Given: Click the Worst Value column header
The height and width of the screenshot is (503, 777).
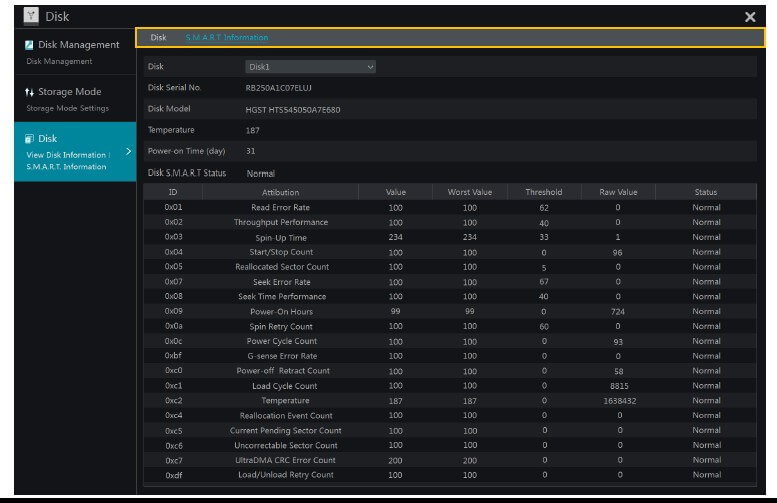Looking at the screenshot, I should [470, 192].
